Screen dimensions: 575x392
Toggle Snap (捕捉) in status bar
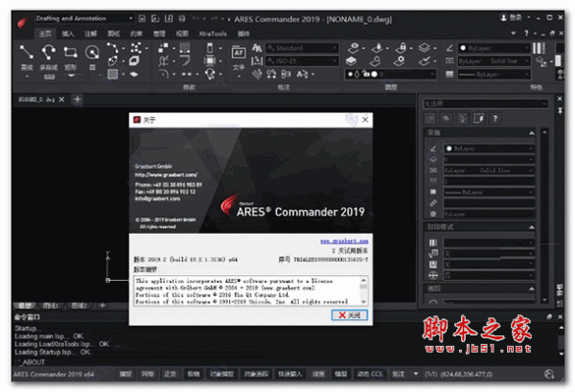point(126,374)
